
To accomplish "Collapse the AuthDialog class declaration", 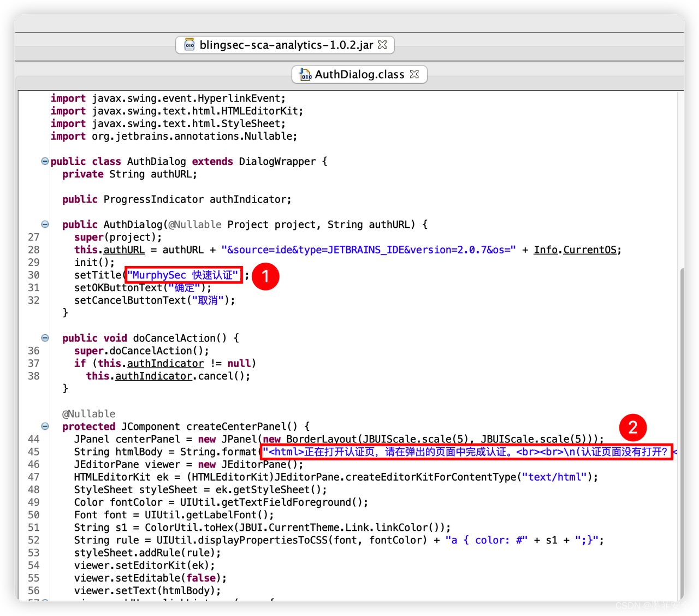I will pyautogui.click(x=45, y=161).
